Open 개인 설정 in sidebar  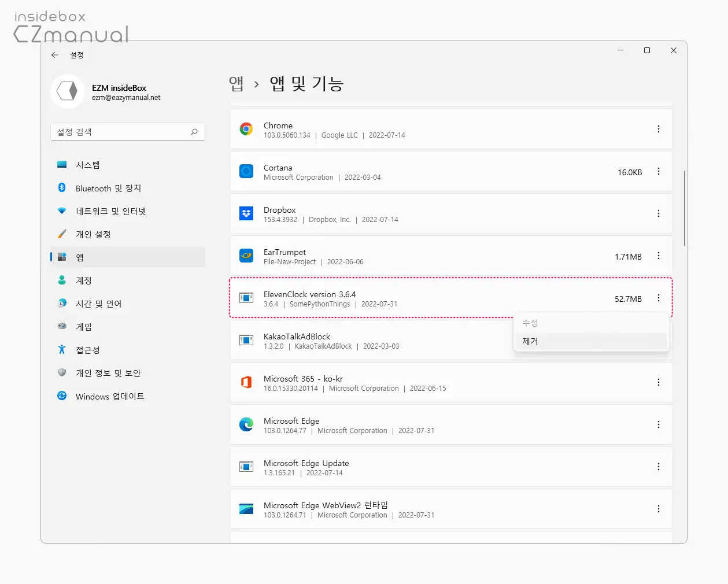point(128,234)
